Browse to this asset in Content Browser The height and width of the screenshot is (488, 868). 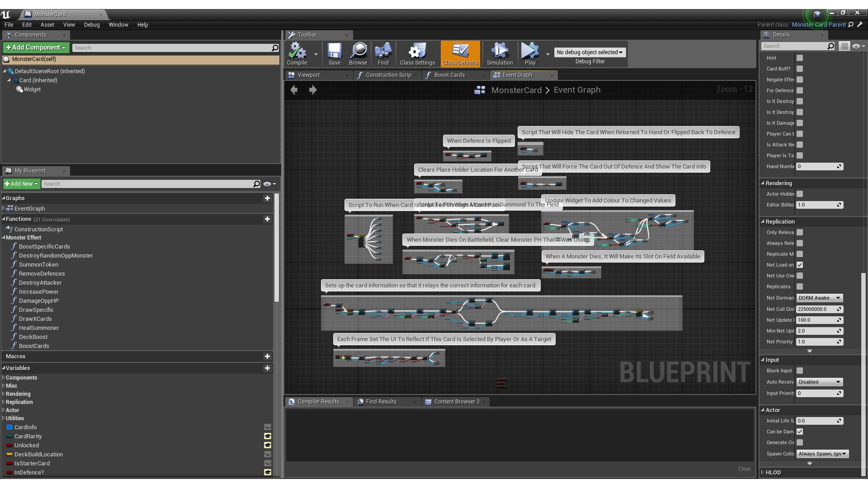click(x=358, y=53)
